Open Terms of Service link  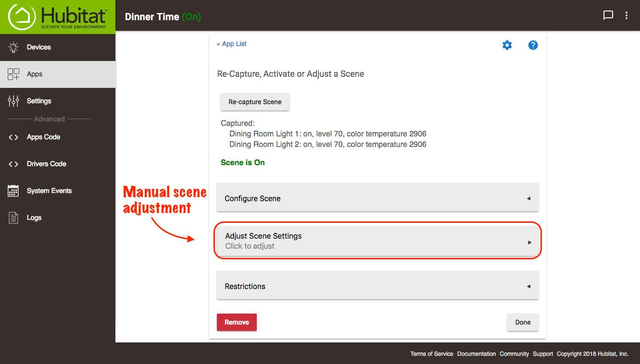(432, 354)
